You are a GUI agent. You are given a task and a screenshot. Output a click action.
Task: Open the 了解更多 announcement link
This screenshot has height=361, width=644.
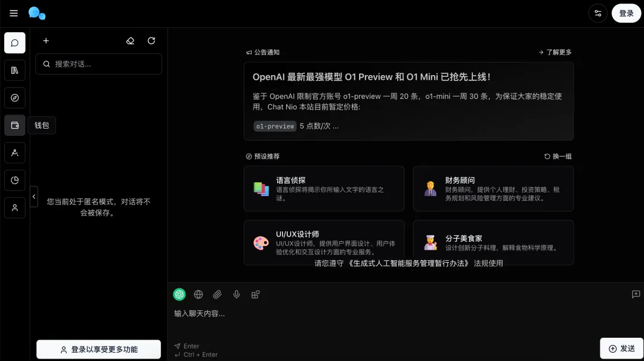click(x=556, y=52)
